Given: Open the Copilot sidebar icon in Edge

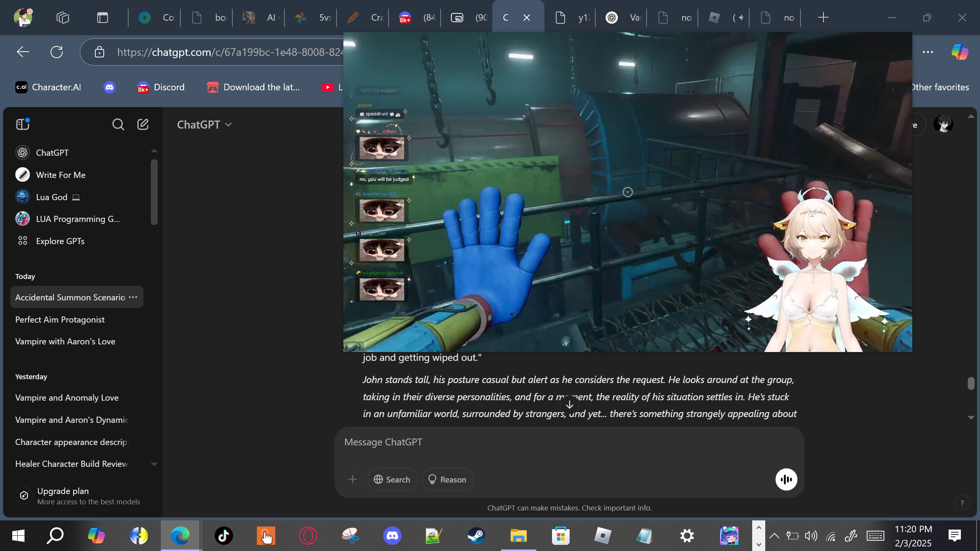Looking at the screenshot, I should [x=960, y=52].
